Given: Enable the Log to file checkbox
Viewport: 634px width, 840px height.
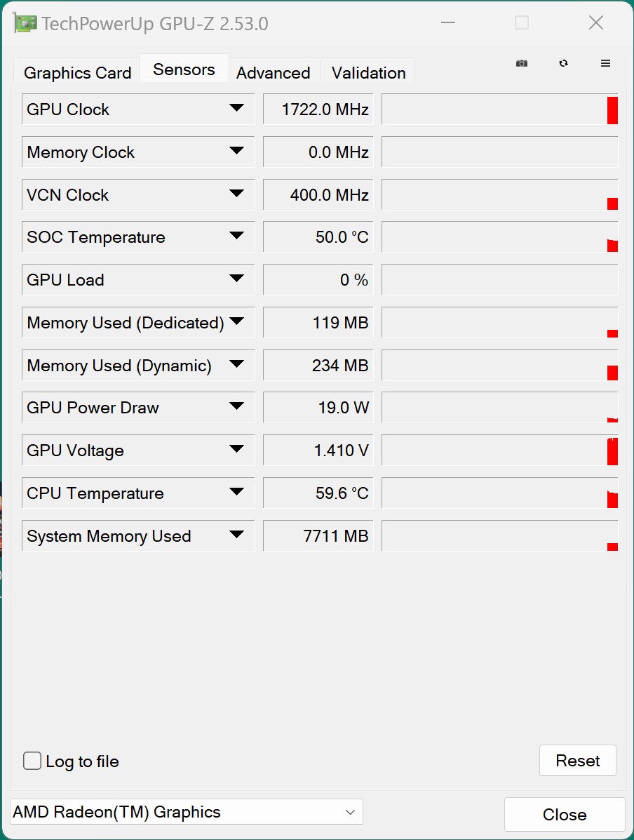Looking at the screenshot, I should [x=32, y=761].
